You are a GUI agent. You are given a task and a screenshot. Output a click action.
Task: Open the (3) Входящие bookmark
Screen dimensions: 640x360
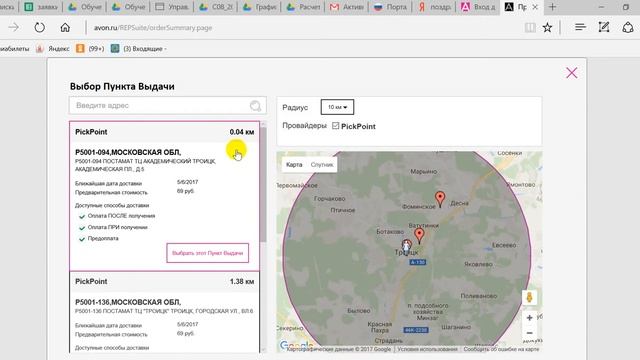(139, 49)
